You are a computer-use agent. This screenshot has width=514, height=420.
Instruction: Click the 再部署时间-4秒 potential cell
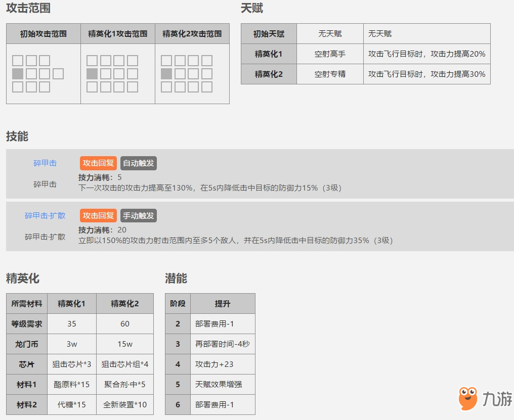pyautogui.click(x=223, y=344)
